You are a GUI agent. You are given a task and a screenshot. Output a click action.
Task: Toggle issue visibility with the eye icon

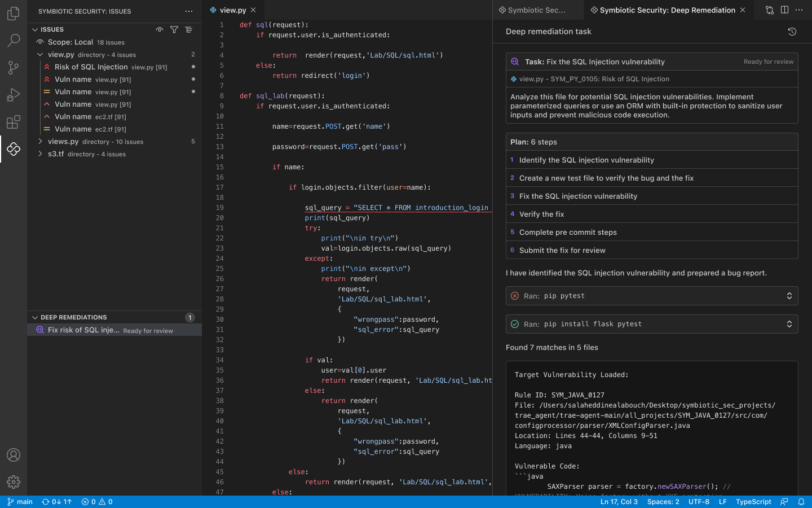tap(160, 29)
